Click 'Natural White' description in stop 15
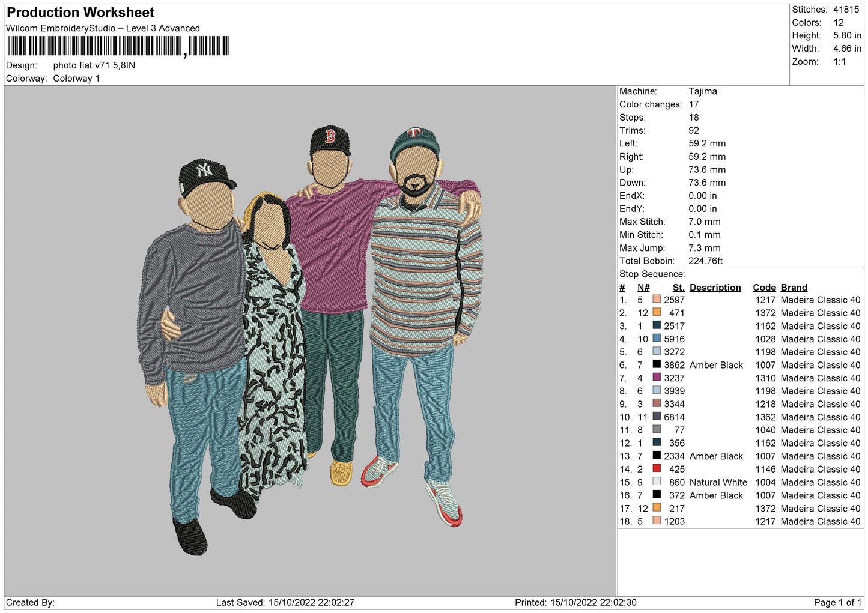This screenshot has height=613, width=868. tap(718, 482)
